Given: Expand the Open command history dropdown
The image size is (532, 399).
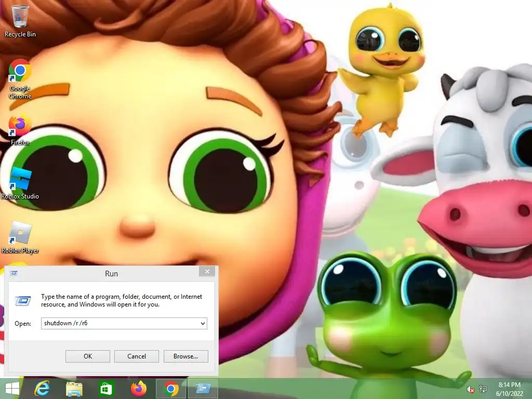Looking at the screenshot, I should (203, 323).
